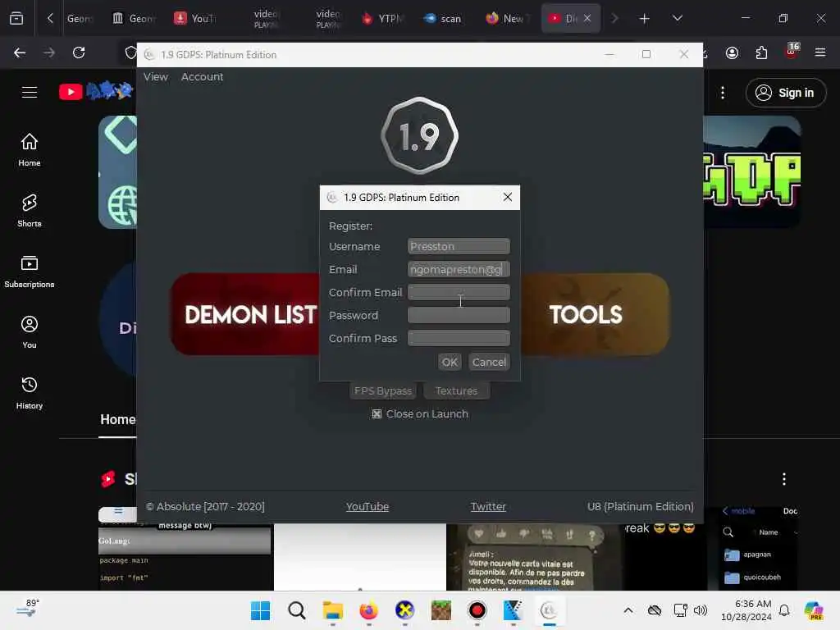Open the volume control in system tray
Screen dimensions: 840x630
tap(701, 610)
